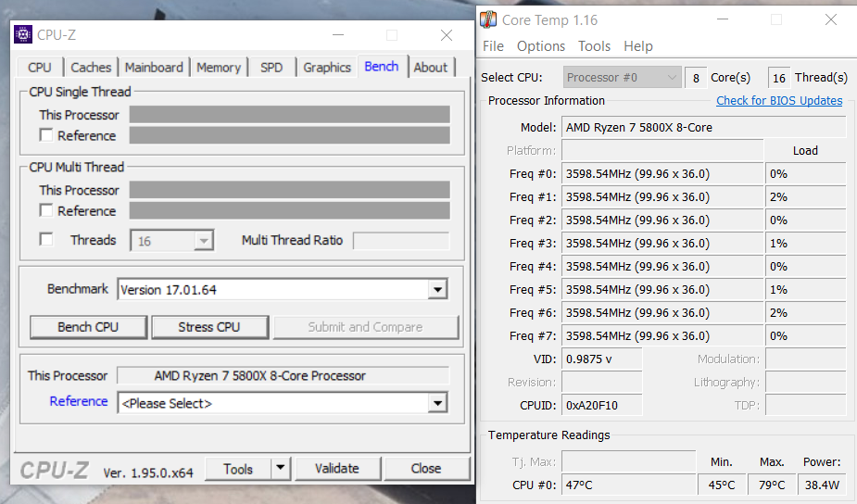Click the Max temperature 79°C
The width and height of the screenshot is (857, 504).
point(772,485)
